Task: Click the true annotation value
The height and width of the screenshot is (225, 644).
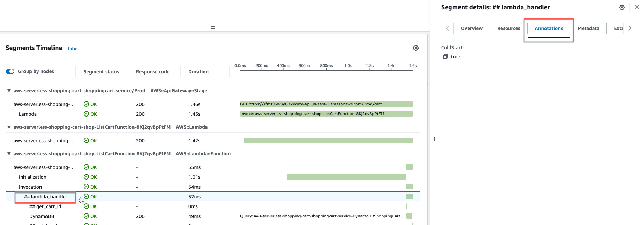Action: click(455, 57)
